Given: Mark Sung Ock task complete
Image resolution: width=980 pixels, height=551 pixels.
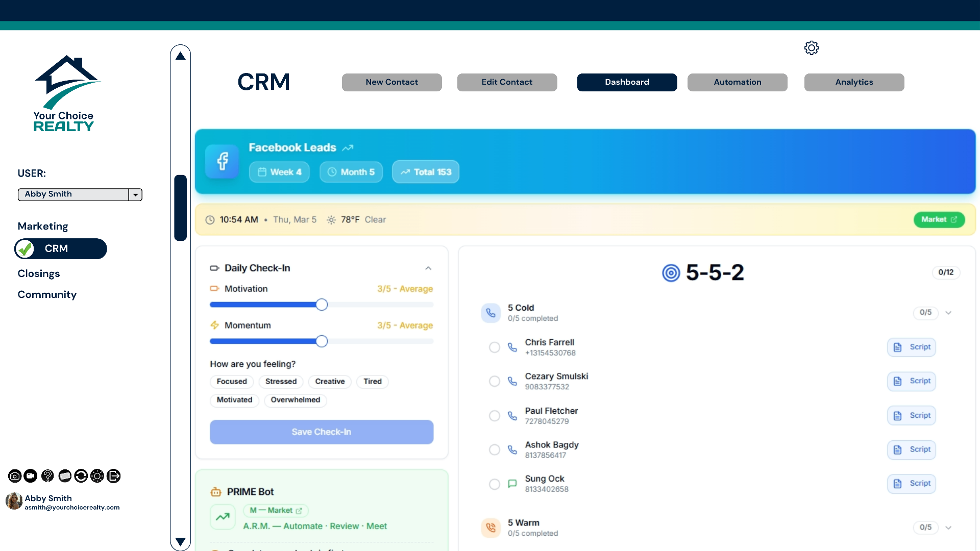Looking at the screenshot, I should click(x=495, y=484).
